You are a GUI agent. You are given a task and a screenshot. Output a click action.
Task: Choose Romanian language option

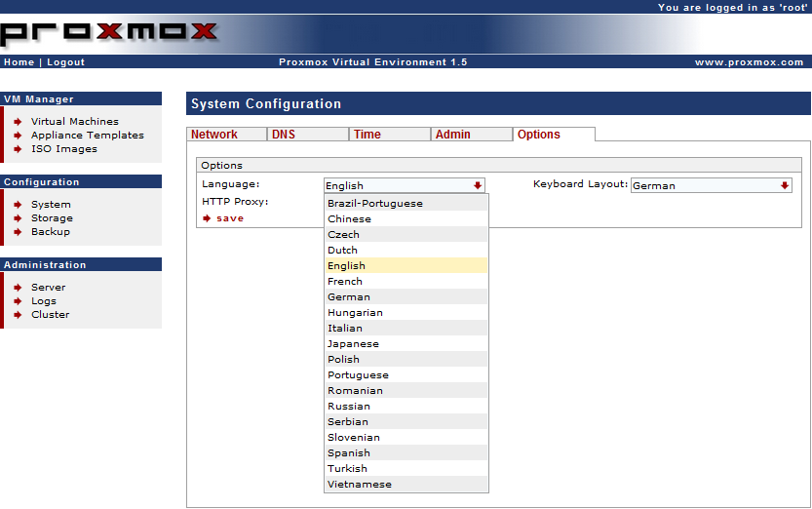406,390
